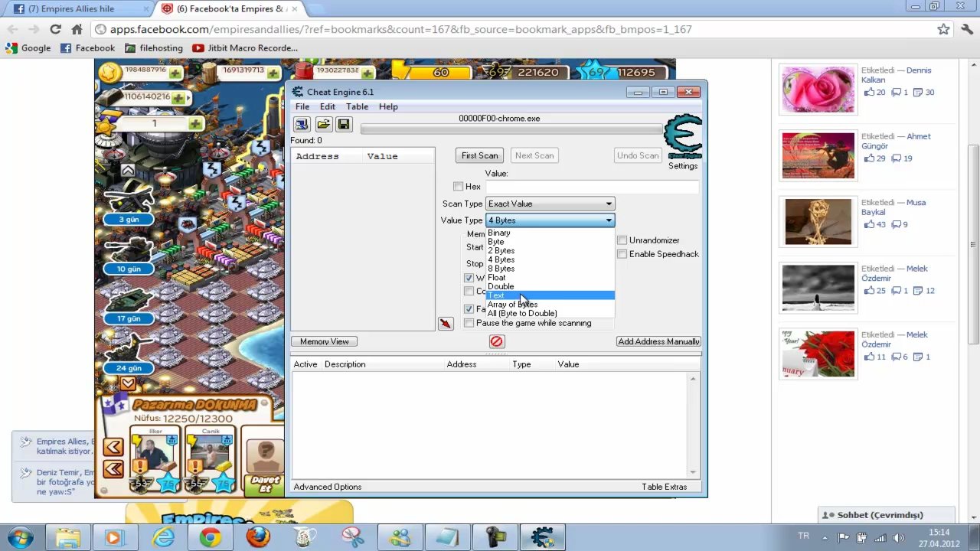
Task: Click Chrome home icon
Action: (77, 29)
